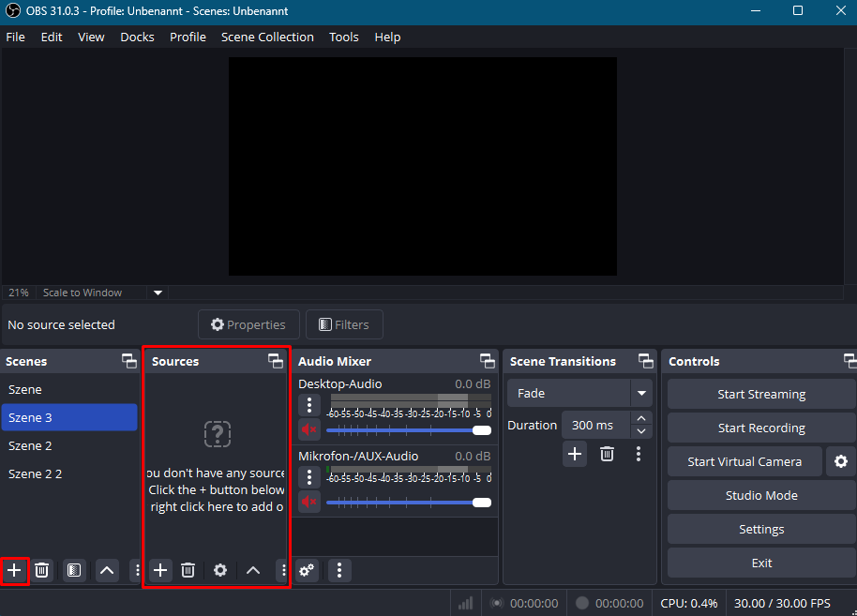The image size is (857, 616).
Task: Open the Docks menu
Action: tap(137, 37)
